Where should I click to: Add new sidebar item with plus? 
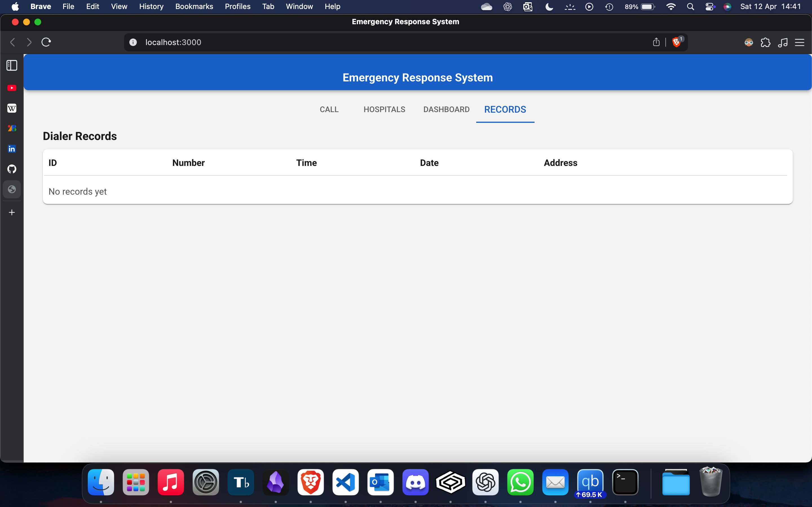[12, 213]
